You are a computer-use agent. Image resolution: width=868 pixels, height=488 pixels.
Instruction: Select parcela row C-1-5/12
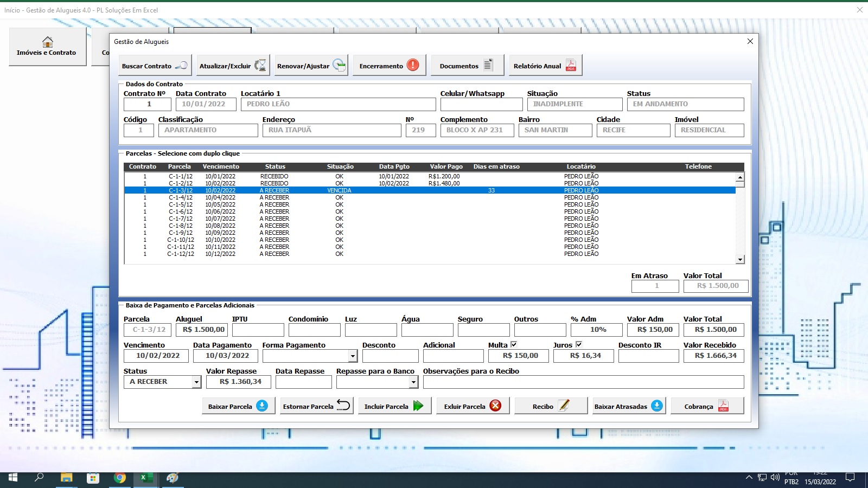pos(430,204)
